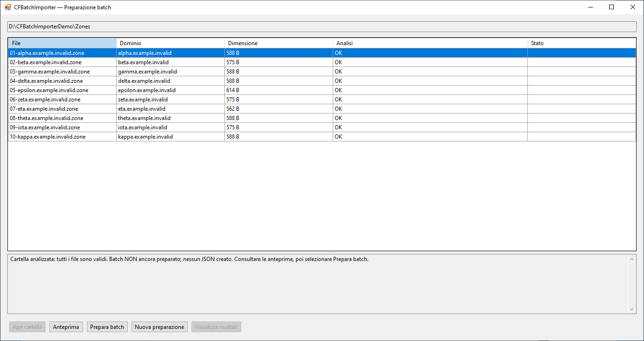Image resolution: width=644 pixels, height=341 pixels.
Task: Click the Prepara batch button
Action: [107, 327]
